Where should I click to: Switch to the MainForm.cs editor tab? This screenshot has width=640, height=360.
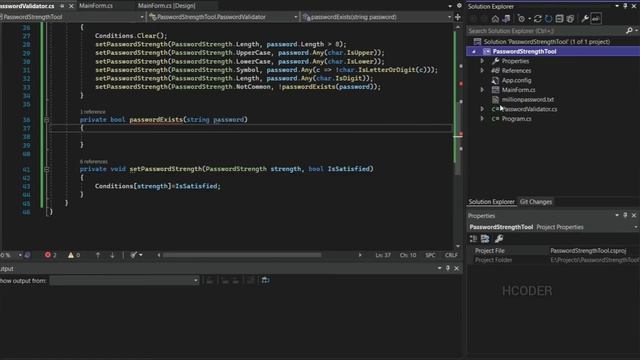tap(96, 6)
